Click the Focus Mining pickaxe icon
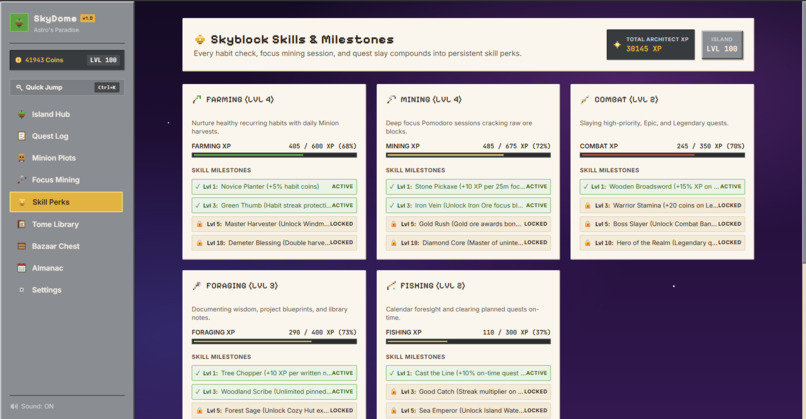The image size is (806, 419). point(22,180)
